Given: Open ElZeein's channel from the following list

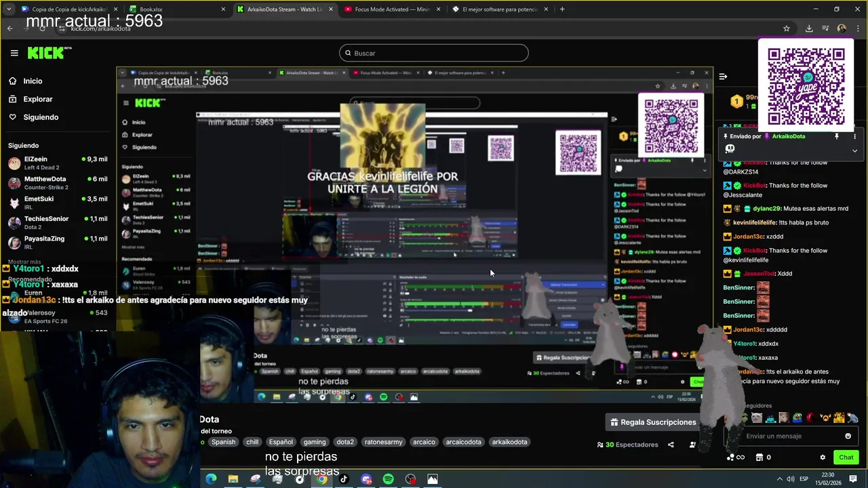Looking at the screenshot, I should point(58,163).
